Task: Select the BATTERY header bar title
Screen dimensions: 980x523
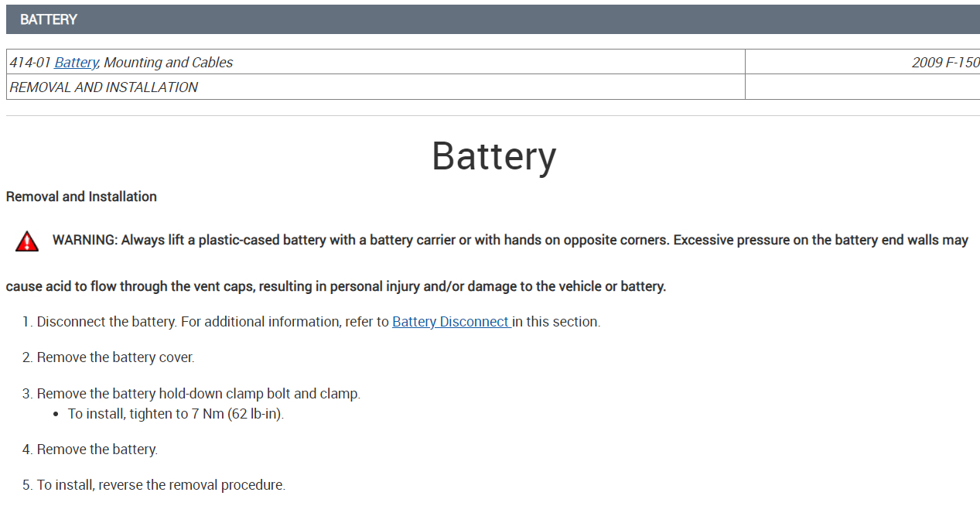Action: (49, 19)
